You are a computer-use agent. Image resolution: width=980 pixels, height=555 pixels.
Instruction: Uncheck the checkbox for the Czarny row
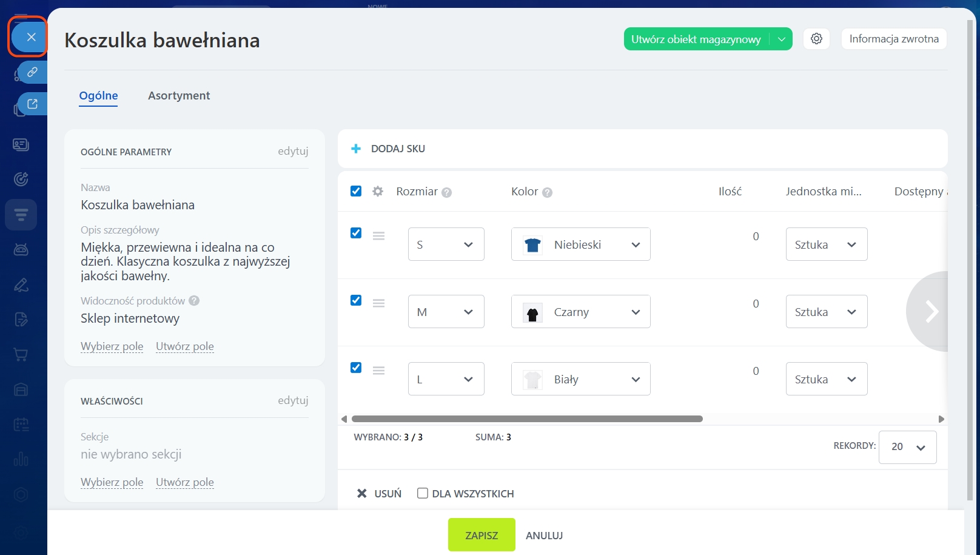[356, 300]
